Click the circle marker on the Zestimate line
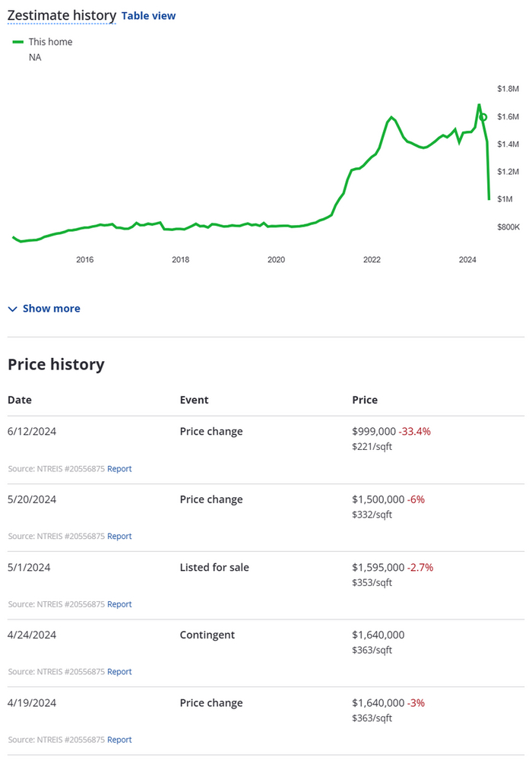 483,117
